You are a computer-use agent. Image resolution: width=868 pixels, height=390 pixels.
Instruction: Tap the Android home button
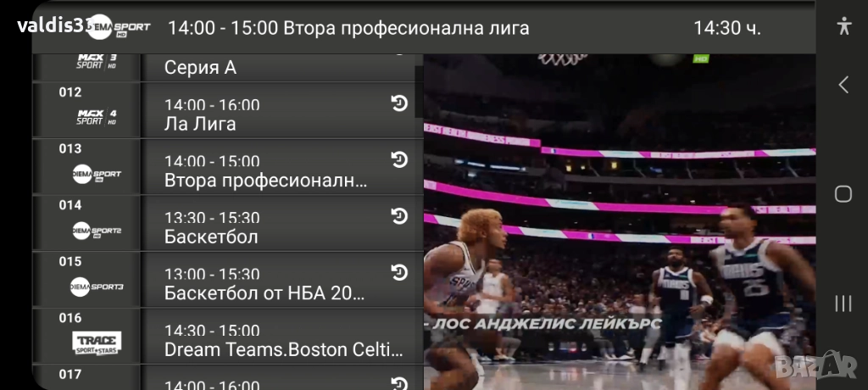[843, 194]
